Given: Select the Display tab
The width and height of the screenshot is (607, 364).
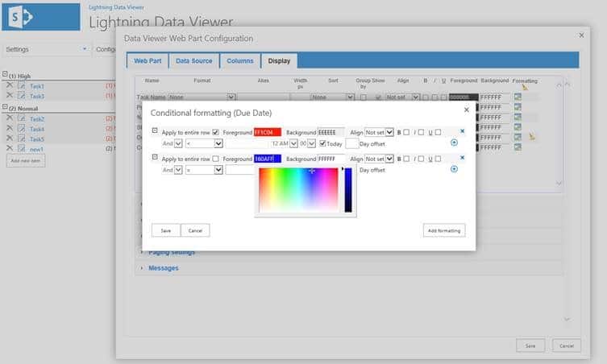Looking at the screenshot, I should [279, 60].
